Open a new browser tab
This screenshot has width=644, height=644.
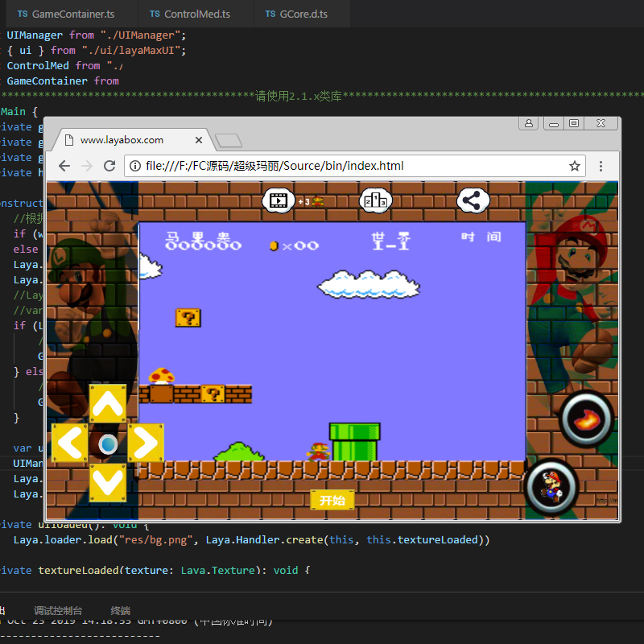pyautogui.click(x=229, y=141)
